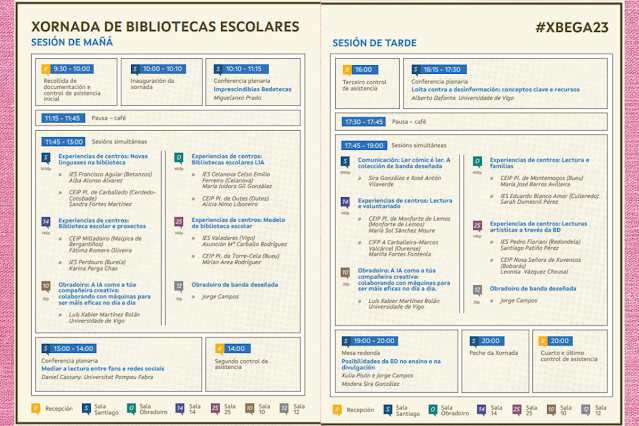
Task: Click 'Terceiro control de asistencia' text
Action: 364,85
